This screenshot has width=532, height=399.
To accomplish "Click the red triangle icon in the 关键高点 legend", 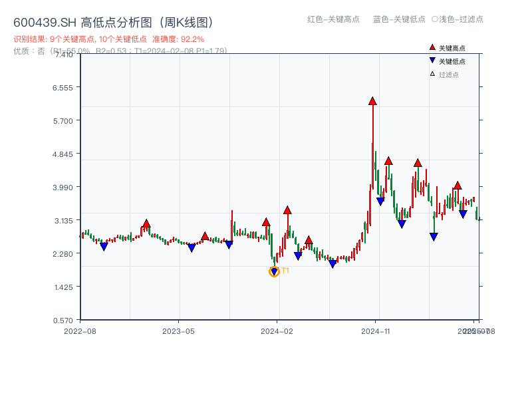I will pyautogui.click(x=432, y=47).
